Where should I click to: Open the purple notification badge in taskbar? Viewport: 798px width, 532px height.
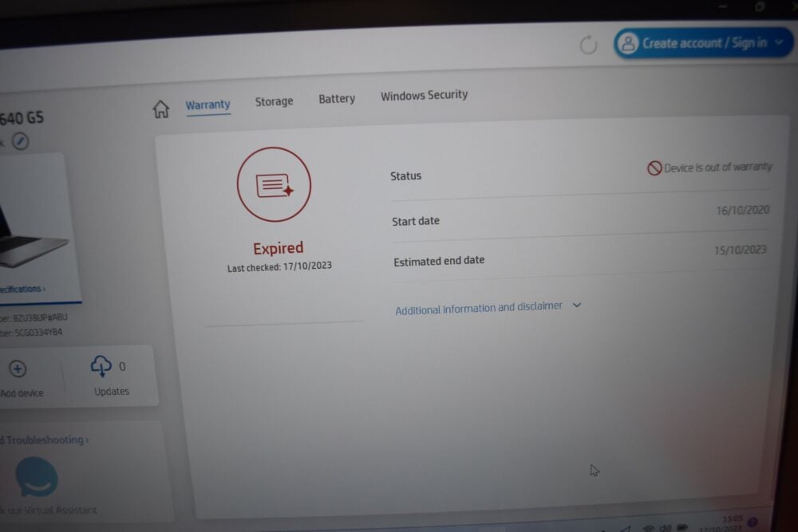[753, 522]
